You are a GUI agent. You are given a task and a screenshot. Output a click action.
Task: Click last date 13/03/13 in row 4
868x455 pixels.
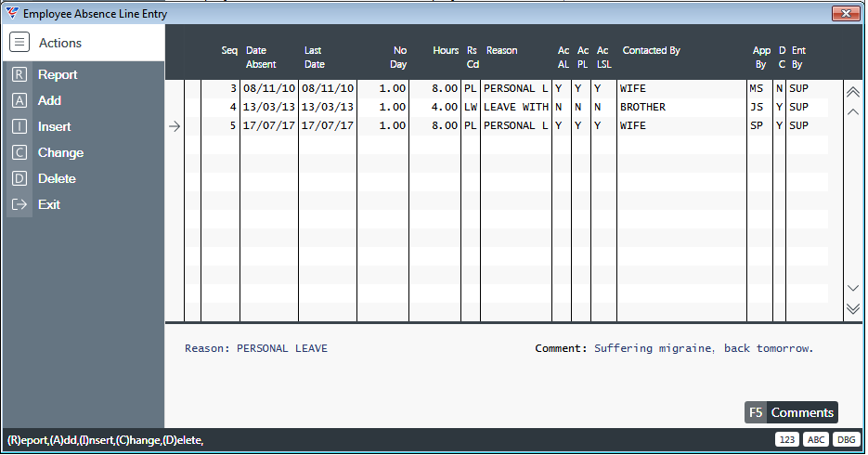(327, 107)
